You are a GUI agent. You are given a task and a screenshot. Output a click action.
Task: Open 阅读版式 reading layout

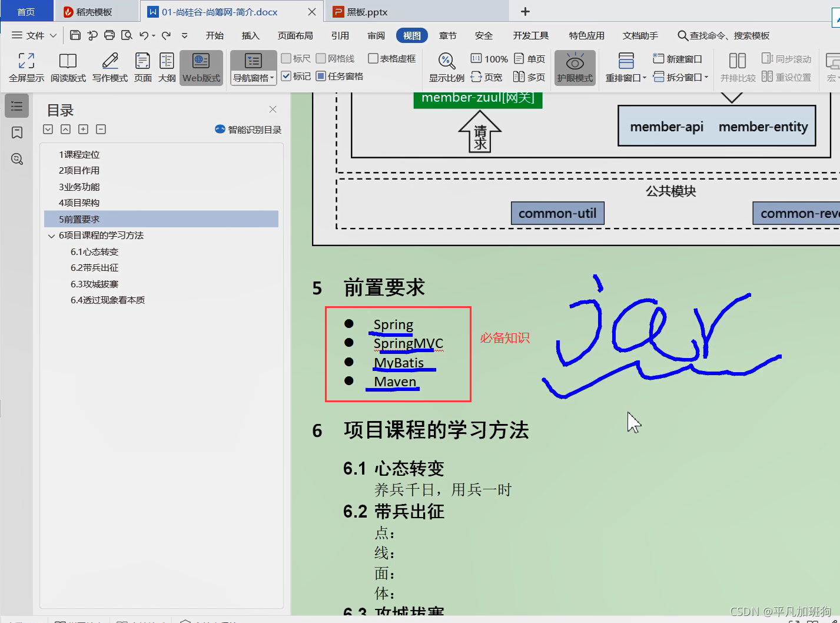tap(68, 67)
